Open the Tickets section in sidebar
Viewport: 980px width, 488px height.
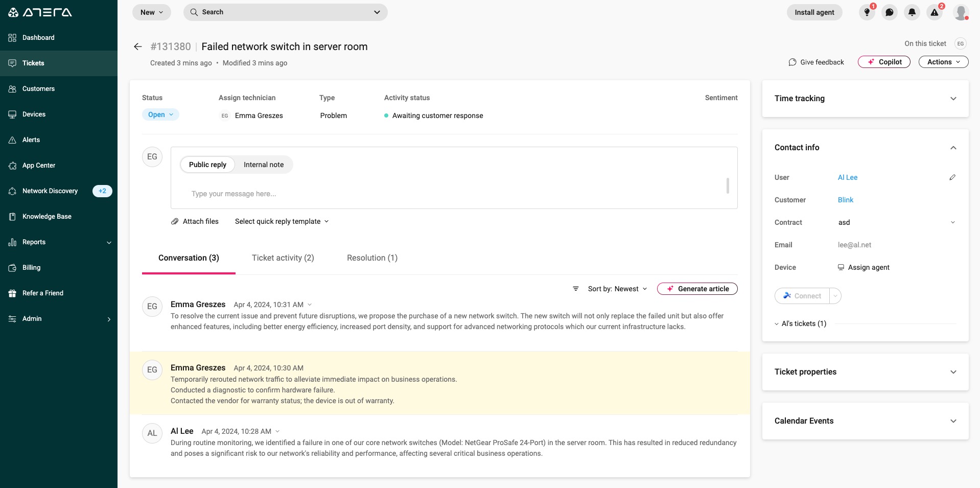point(59,63)
